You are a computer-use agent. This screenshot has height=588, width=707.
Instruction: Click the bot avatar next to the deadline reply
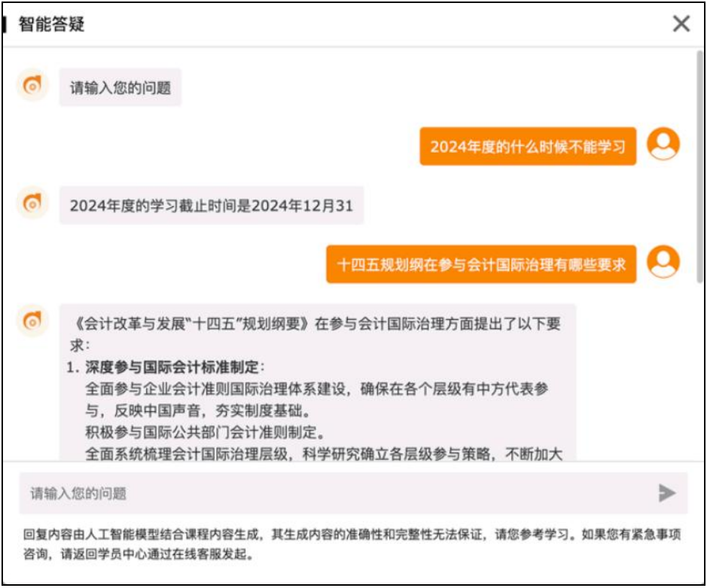coord(32,203)
